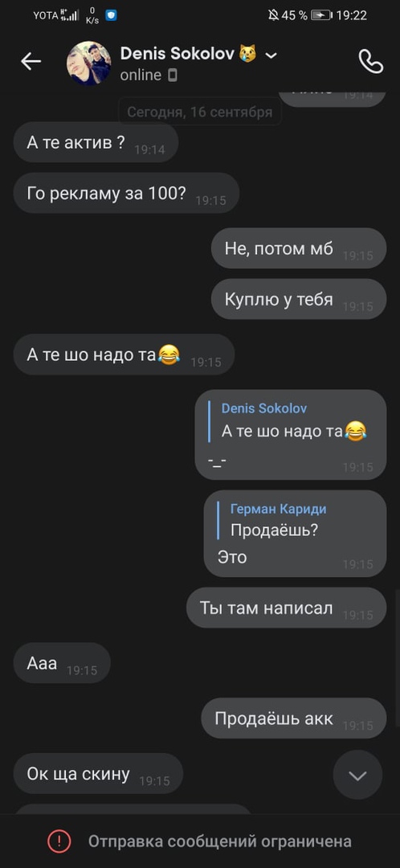Viewport: 400px width, 868px height.
Task: Tap the mobile device icon next to online
Action: (173, 76)
